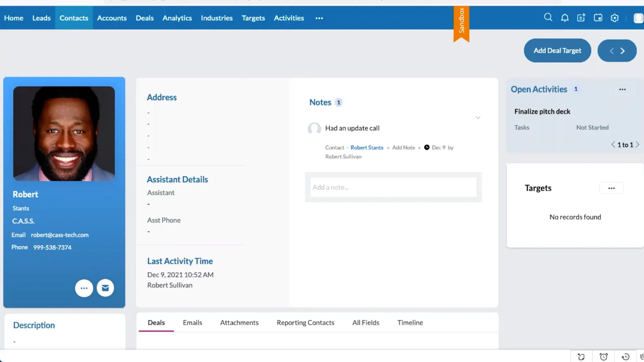Open the settings gear icon
Viewport: 644px width, 362px height.
pyautogui.click(x=614, y=18)
